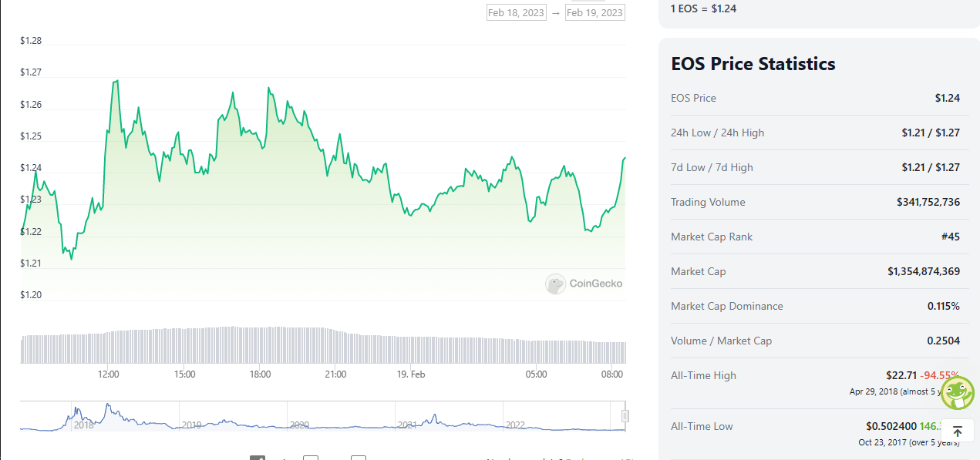Click the 7d Low / 7d High label
This screenshot has width=980, height=460.
point(712,167)
